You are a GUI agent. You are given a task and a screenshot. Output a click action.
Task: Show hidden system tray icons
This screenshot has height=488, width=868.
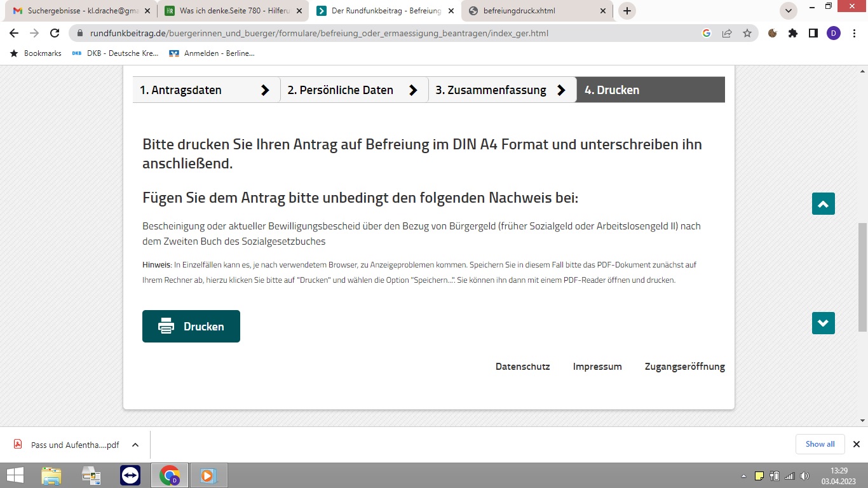pyautogui.click(x=743, y=476)
